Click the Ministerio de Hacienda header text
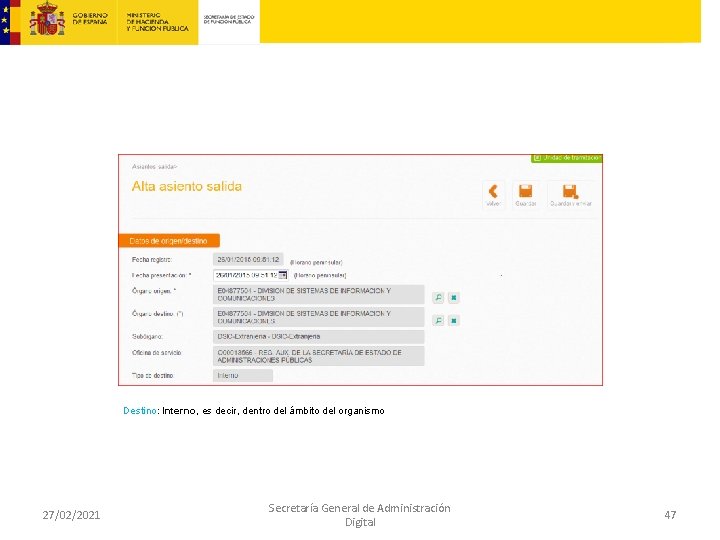720x540 pixels. 157,22
